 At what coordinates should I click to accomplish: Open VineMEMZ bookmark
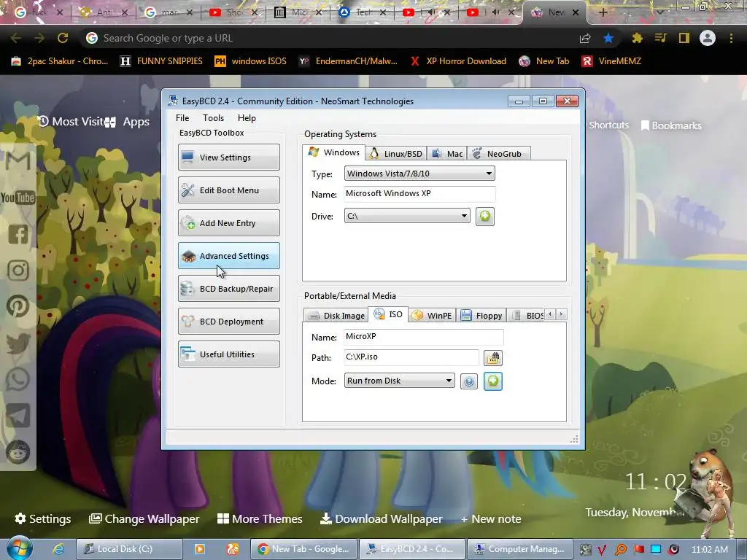pyautogui.click(x=611, y=61)
